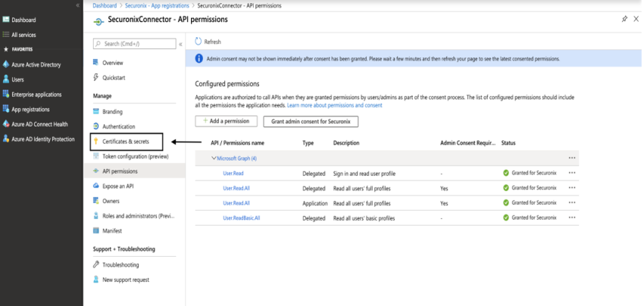Open the User.ReadBasic.All permission link
644x306 pixels.
pos(242,218)
